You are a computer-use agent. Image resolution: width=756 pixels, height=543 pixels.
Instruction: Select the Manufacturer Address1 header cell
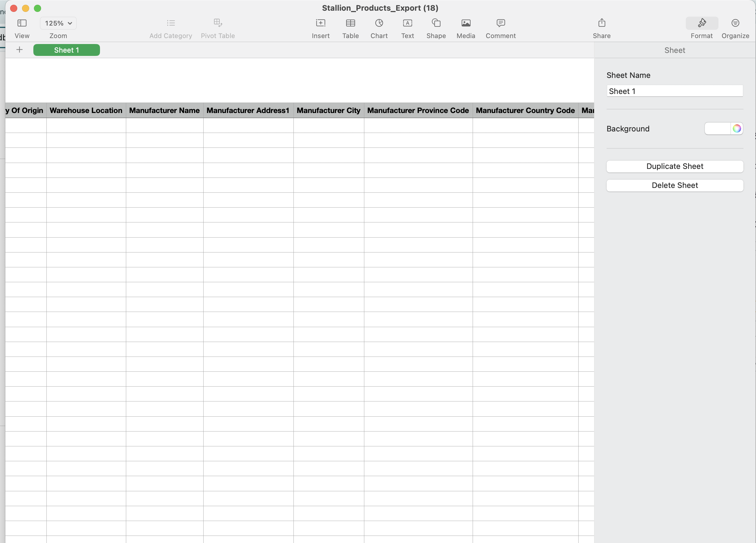248,110
